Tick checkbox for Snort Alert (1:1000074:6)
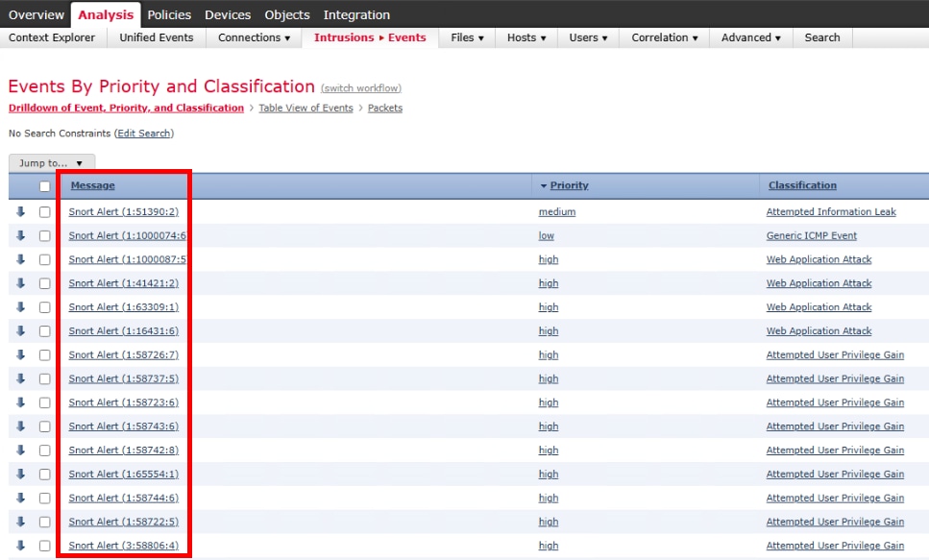929x560 pixels. click(44, 236)
